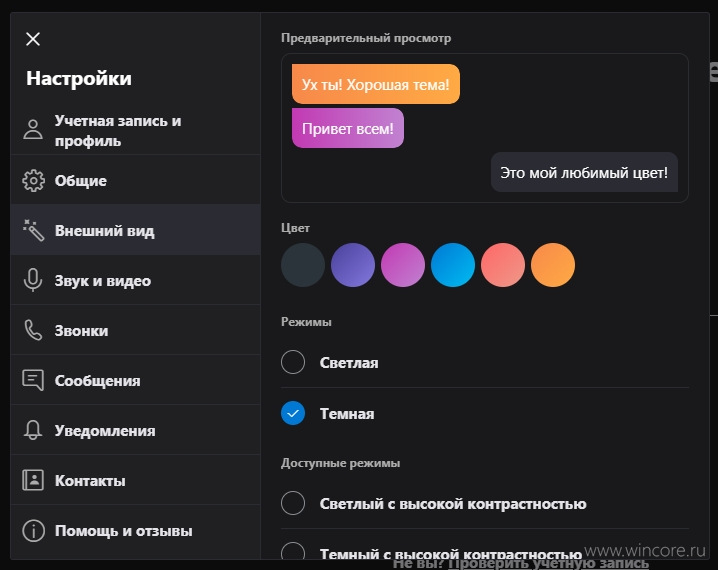Click the magic wand icon for Внешний вид
Image resolution: width=718 pixels, height=570 pixels.
[33, 230]
